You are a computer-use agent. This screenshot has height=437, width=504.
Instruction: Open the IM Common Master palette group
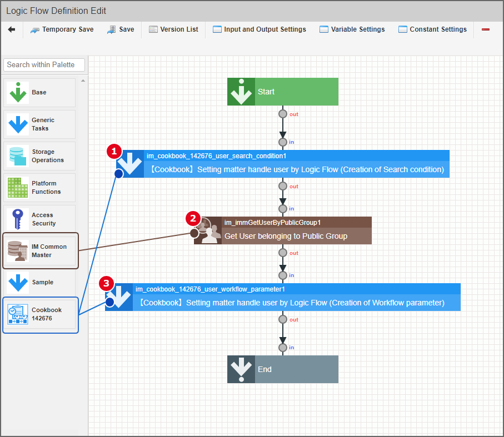point(40,251)
